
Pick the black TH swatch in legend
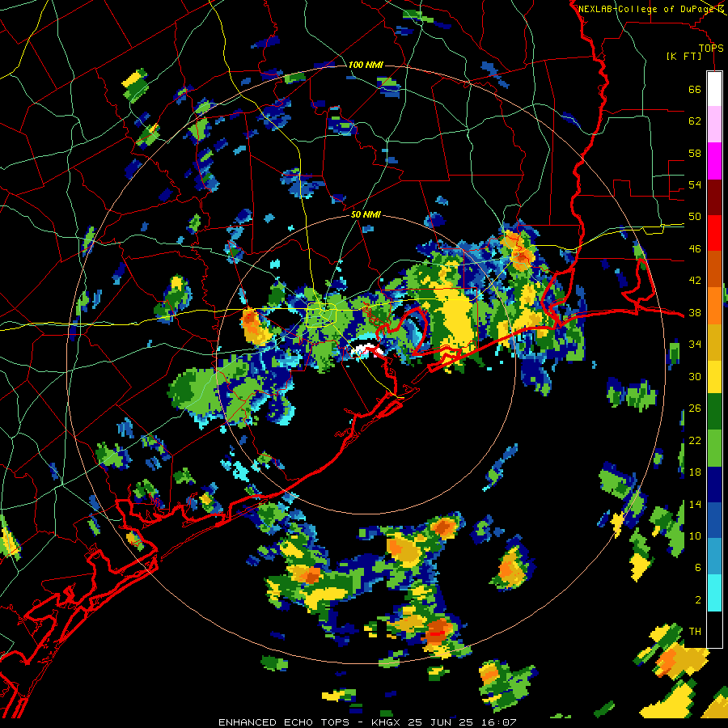pyautogui.click(x=714, y=629)
